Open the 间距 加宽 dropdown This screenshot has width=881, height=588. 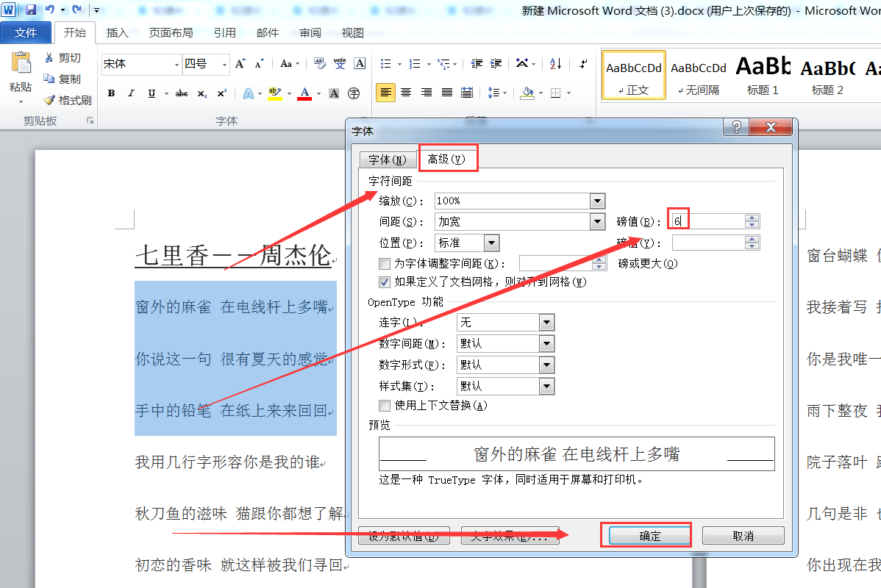pyautogui.click(x=597, y=221)
